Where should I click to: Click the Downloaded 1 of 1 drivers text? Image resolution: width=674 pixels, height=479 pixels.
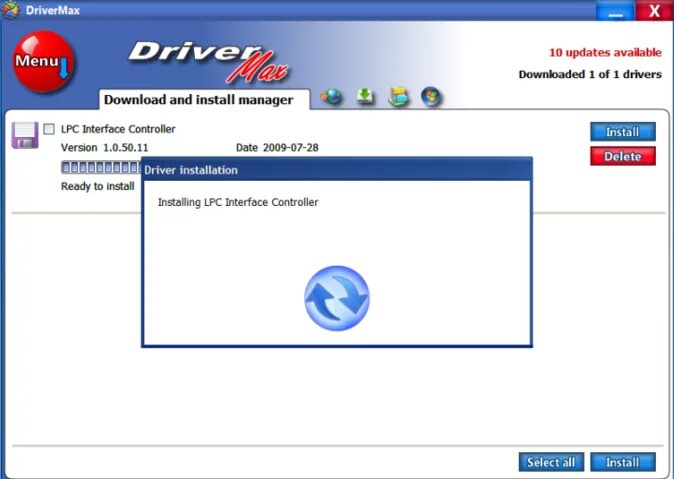coord(590,74)
